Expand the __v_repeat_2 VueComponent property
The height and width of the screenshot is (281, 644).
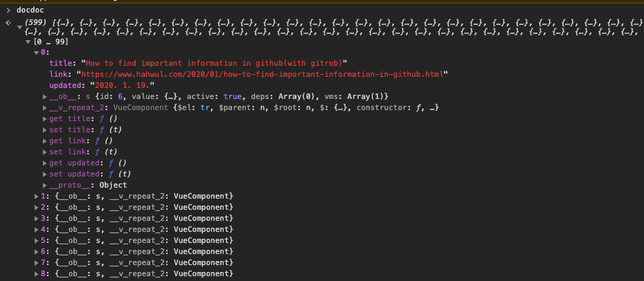[x=45, y=108]
